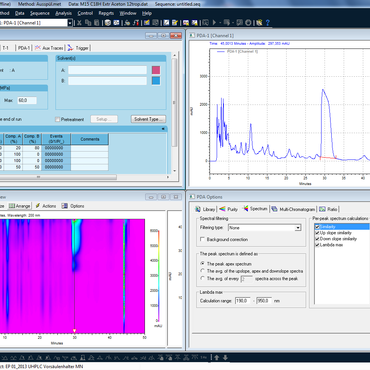This screenshot has height=370, width=370.
Task: Uncheck the Similarity calculation checkbox
Action: (317, 227)
